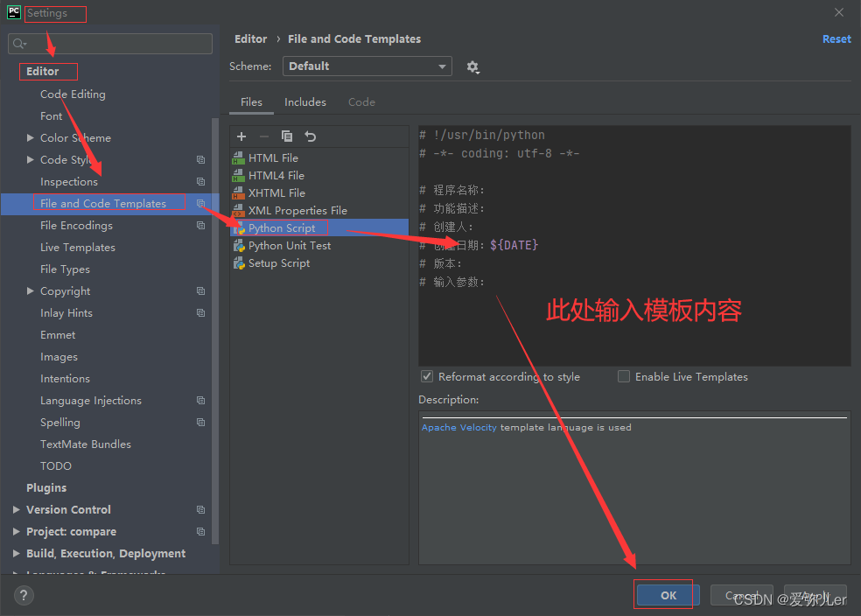Toggle Reformat according to style checkbox
Viewport: 861px width, 616px height.
coord(427,376)
